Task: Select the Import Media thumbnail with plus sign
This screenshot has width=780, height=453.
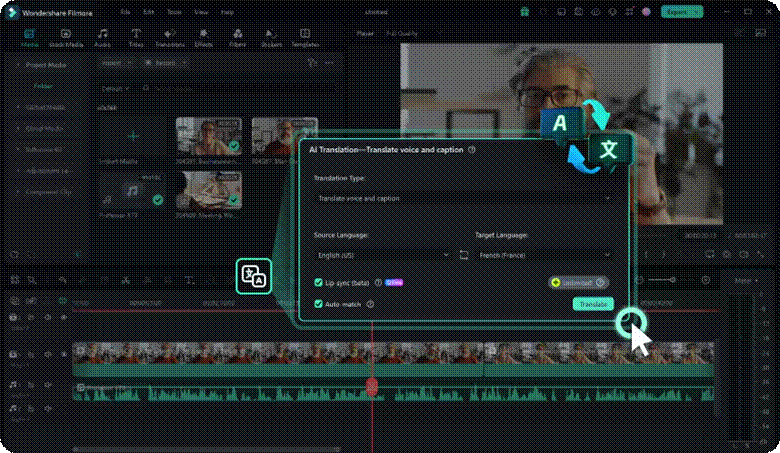Action: 133,136
